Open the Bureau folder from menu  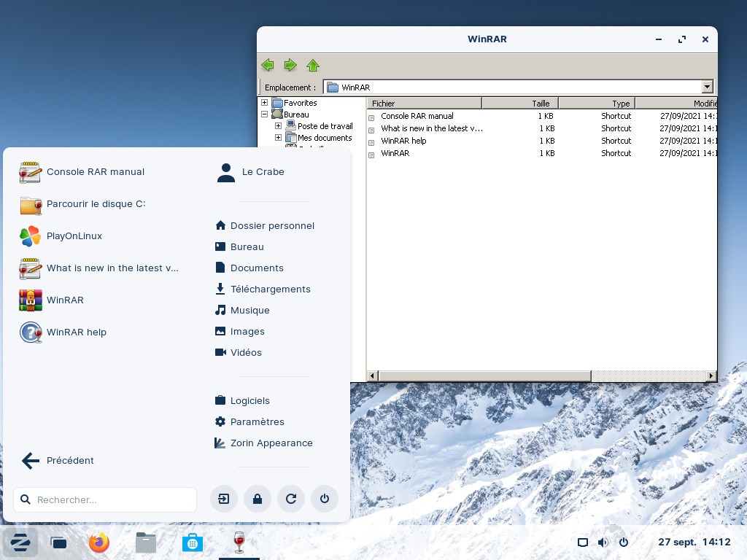239,246
